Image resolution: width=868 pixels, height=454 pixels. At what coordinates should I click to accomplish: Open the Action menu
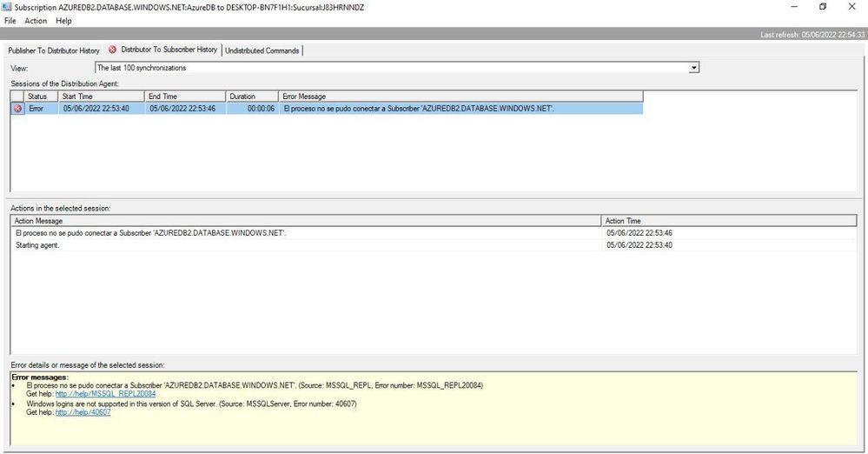point(36,21)
